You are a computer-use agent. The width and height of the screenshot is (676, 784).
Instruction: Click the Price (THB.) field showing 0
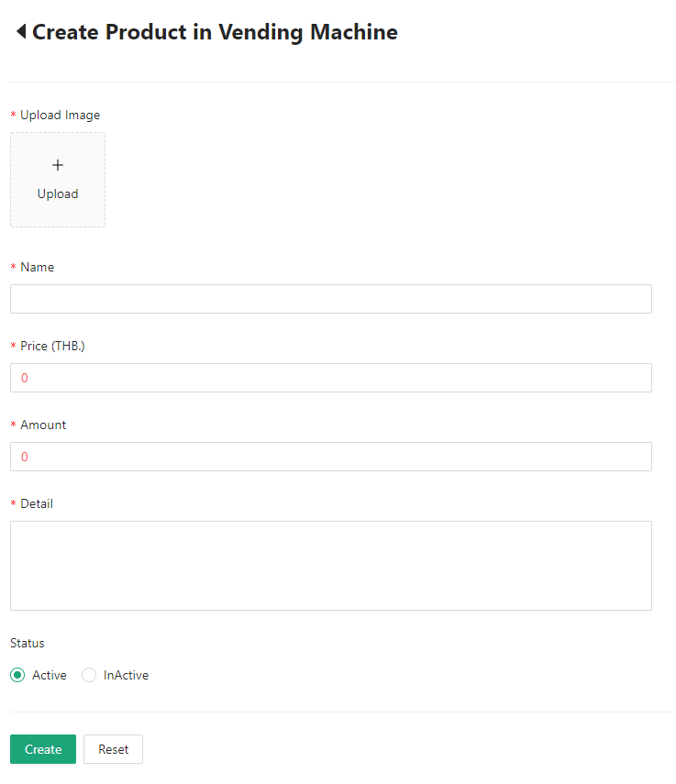pyautogui.click(x=330, y=378)
